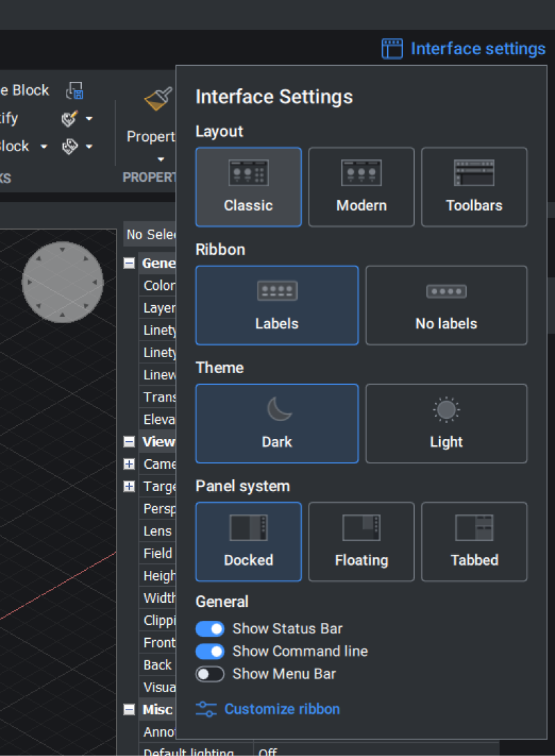Click the circular view navigation widget

pos(62,282)
